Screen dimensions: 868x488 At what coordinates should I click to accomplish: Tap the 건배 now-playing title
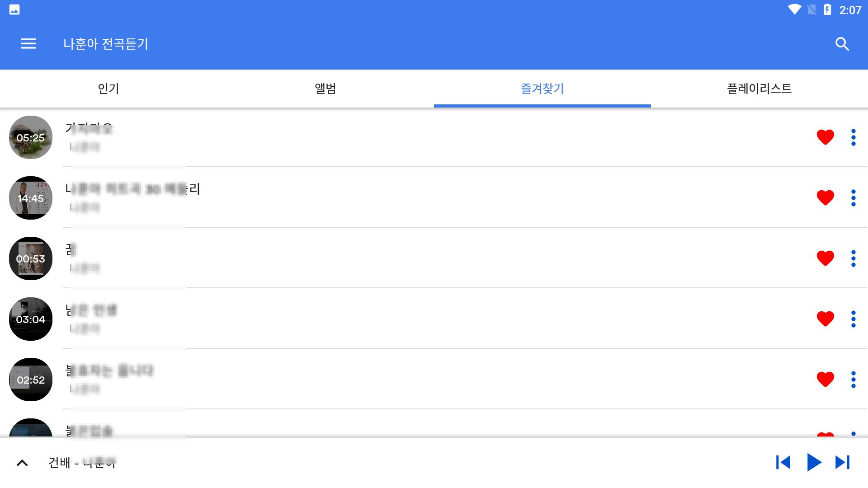82,463
